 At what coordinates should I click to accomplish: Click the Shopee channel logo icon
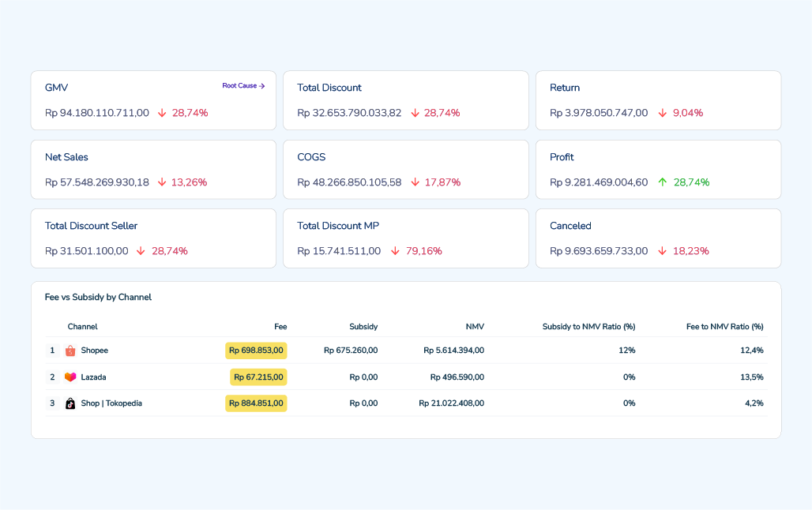coord(70,351)
